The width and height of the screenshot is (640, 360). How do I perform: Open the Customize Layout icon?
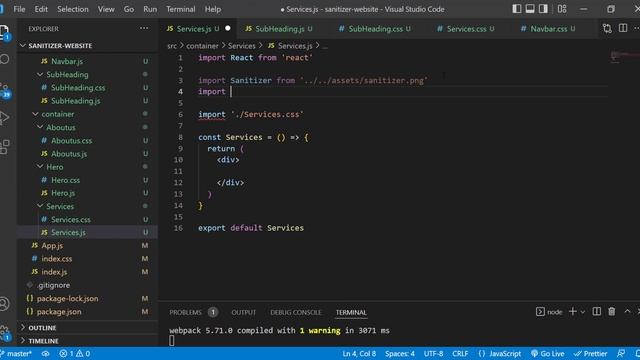point(562,9)
